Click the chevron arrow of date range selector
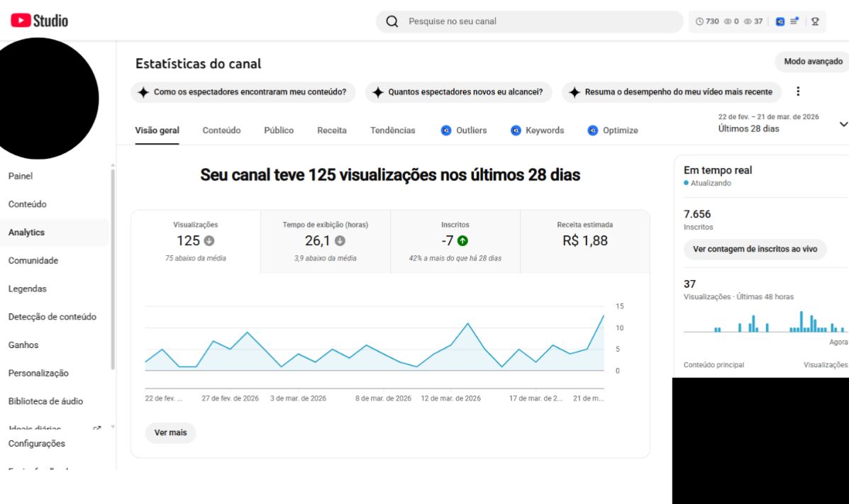849x504 pixels. click(843, 124)
